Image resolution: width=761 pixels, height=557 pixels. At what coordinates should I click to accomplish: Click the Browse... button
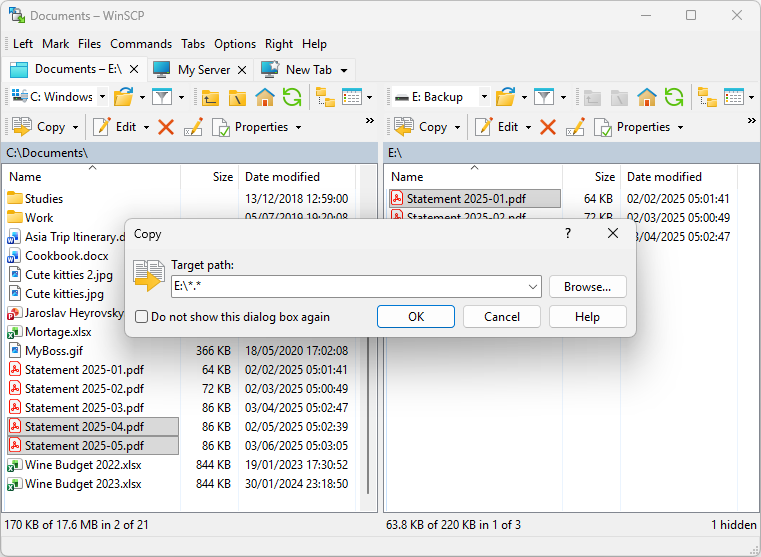point(587,287)
